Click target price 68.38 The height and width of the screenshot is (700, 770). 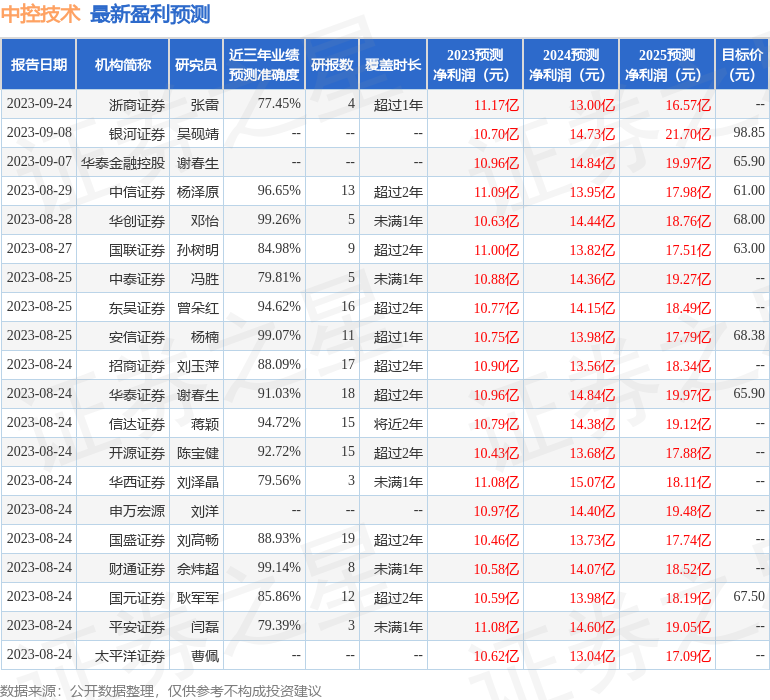pyautogui.click(x=749, y=336)
